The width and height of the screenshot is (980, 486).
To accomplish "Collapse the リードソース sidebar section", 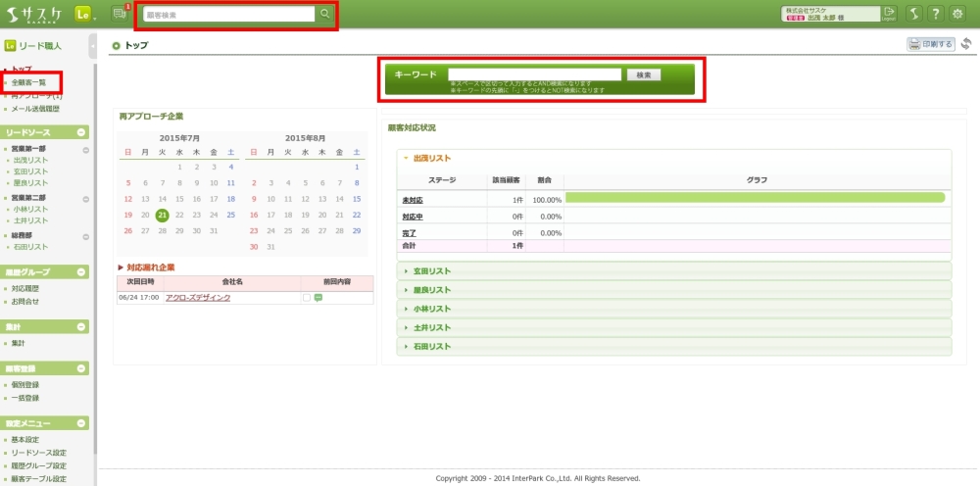I will (x=85, y=132).
